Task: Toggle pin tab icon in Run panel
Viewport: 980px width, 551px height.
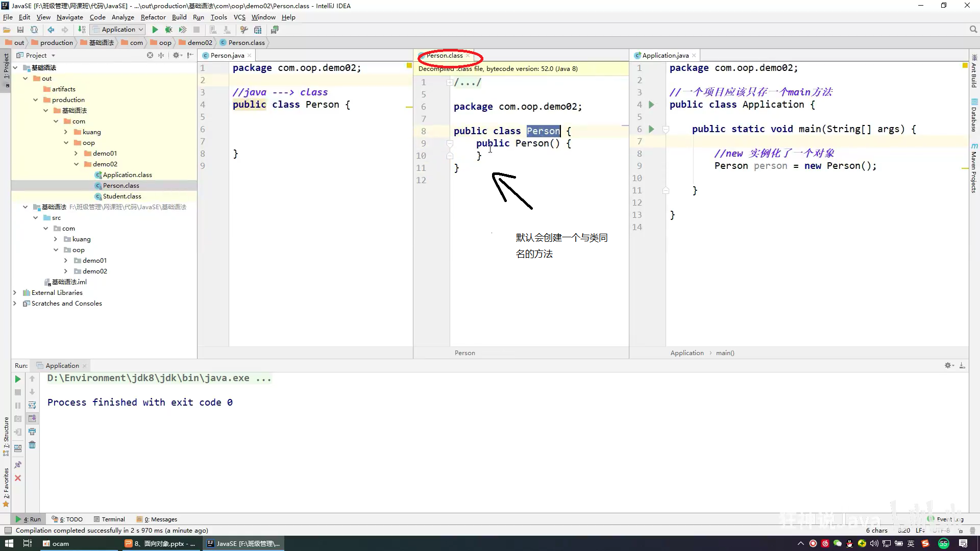Action: [18, 465]
